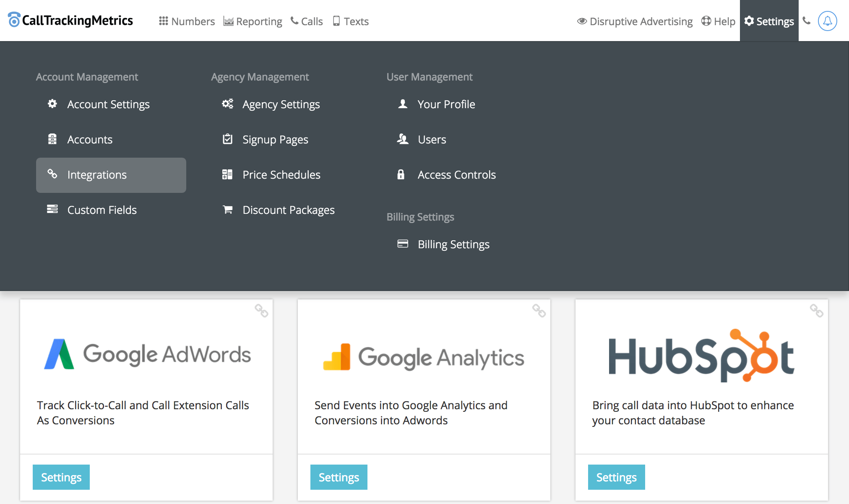Click the Agency Management heading
Image resolution: width=849 pixels, height=504 pixels.
[260, 77]
